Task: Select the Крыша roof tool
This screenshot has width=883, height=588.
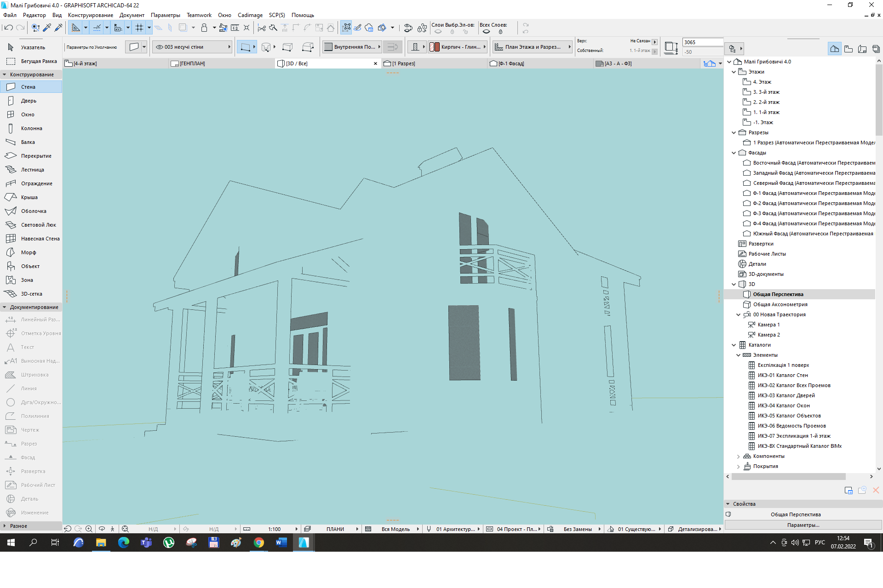Action: click(31, 197)
